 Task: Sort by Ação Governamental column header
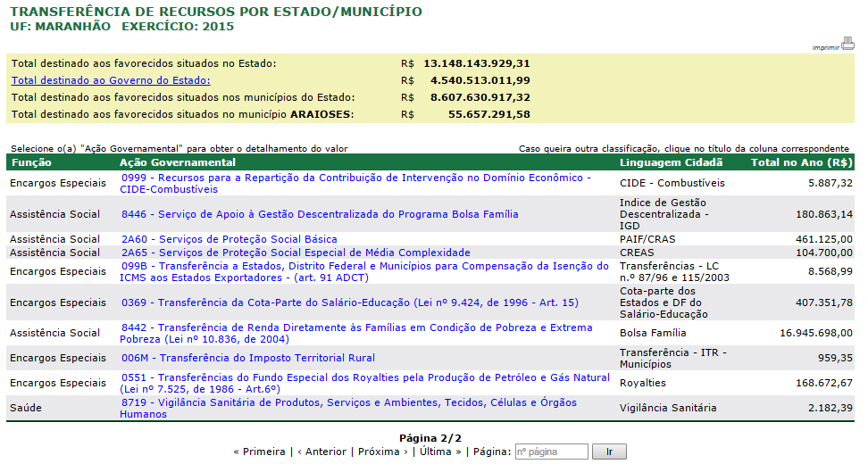tap(178, 162)
